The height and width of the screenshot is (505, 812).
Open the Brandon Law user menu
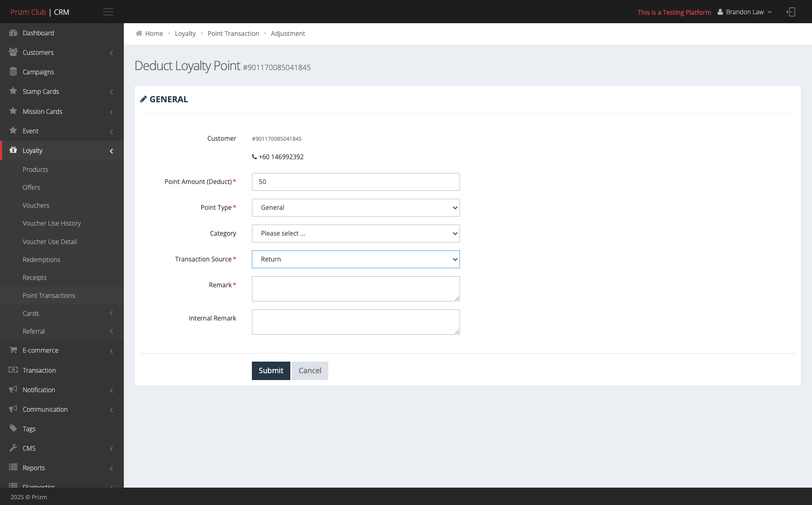[x=745, y=12]
